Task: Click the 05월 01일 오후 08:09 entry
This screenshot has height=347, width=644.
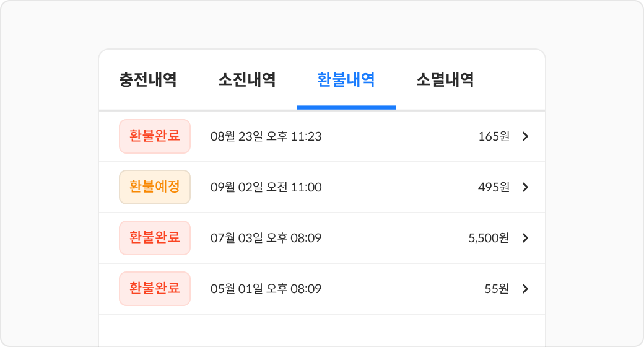Action: tap(266, 289)
